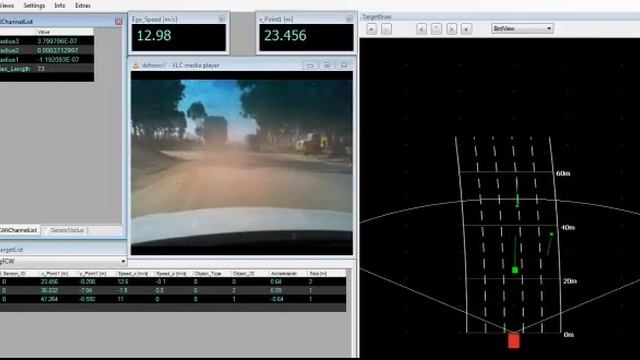Click the -7.04 y_Point1 cell
This screenshot has width=640, height=360.
click(x=86, y=290)
